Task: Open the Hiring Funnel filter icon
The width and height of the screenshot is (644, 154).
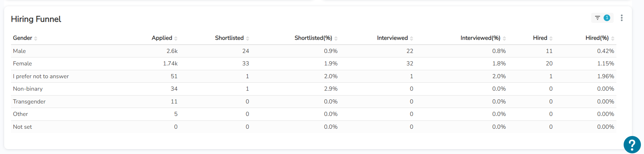Action: (597, 18)
